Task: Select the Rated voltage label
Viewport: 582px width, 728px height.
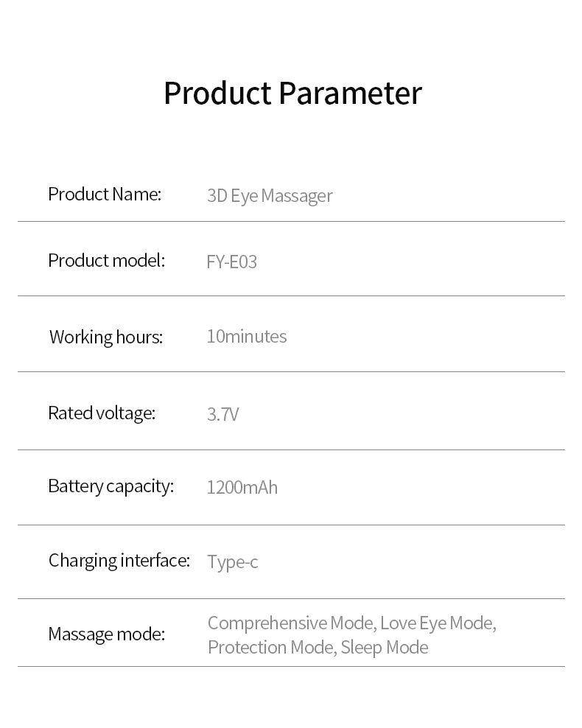Action: [x=102, y=413]
